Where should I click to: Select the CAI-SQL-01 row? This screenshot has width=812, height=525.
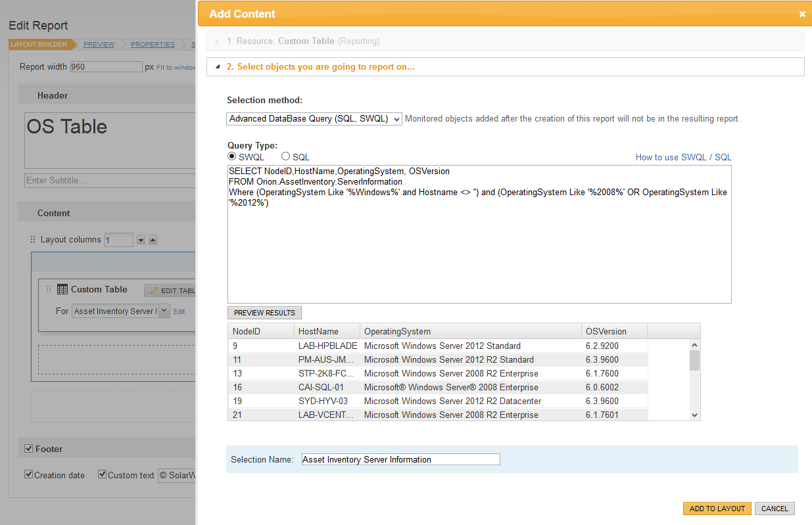click(438, 387)
